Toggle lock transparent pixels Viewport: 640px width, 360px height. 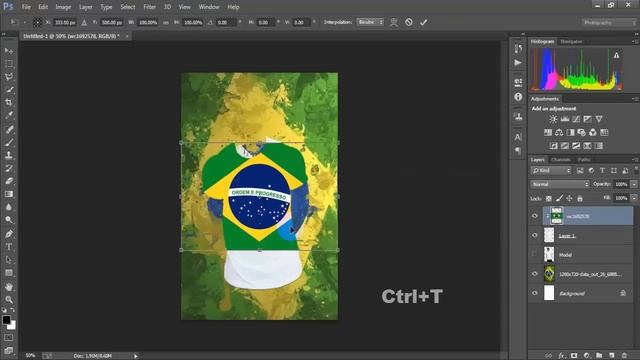tap(549, 198)
